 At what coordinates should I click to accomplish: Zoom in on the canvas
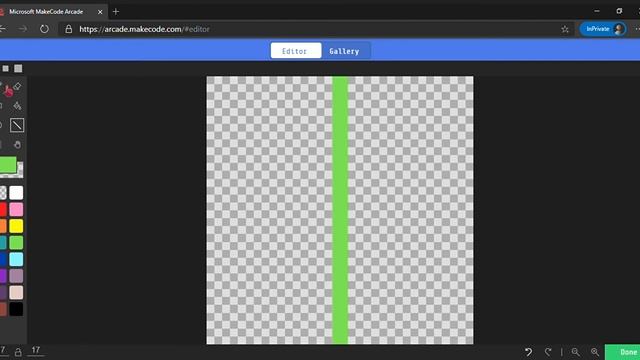tap(595, 352)
